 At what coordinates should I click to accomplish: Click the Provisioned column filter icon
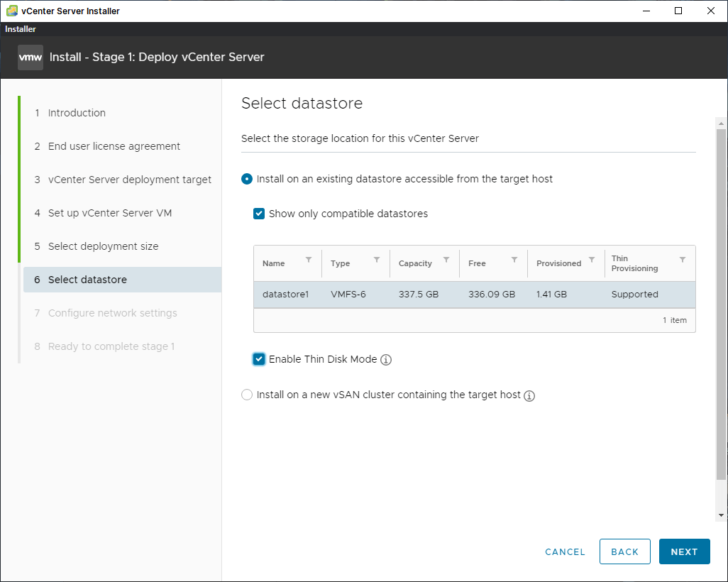click(592, 260)
